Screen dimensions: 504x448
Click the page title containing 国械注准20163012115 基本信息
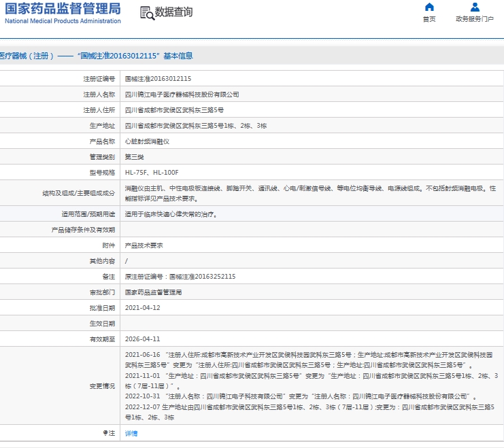tap(96, 56)
